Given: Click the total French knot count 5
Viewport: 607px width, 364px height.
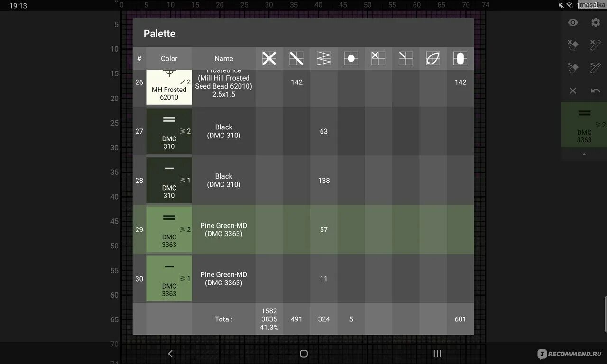Looking at the screenshot, I should tap(351, 319).
